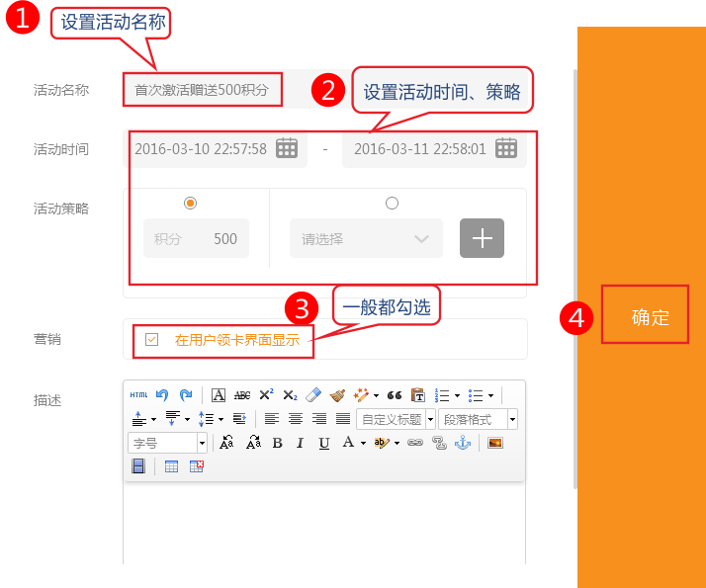706x588 pixels.
Task: Insert a table using the table icon
Action: coord(172,466)
